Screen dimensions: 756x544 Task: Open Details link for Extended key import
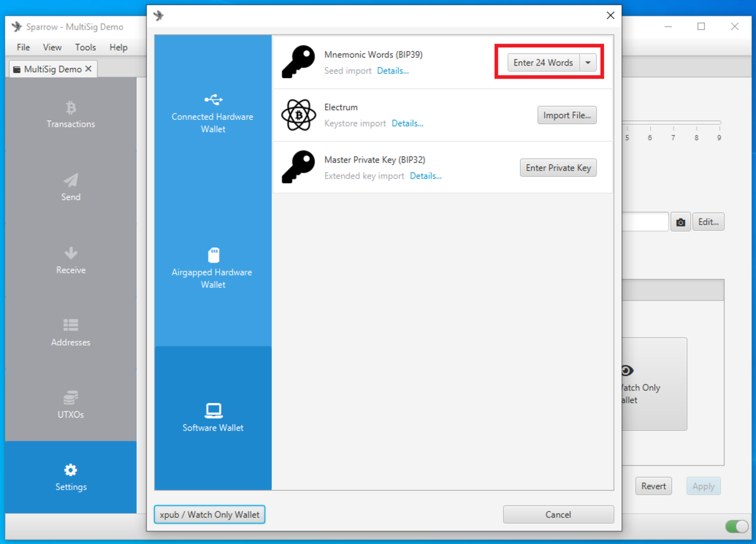(x=426, y=176)
